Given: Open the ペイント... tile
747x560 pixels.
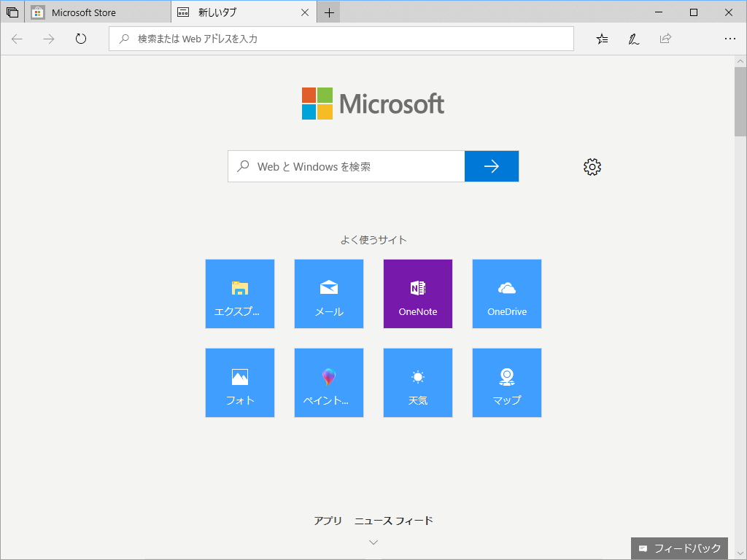Looking at the screenshot, I should (329, 383).
